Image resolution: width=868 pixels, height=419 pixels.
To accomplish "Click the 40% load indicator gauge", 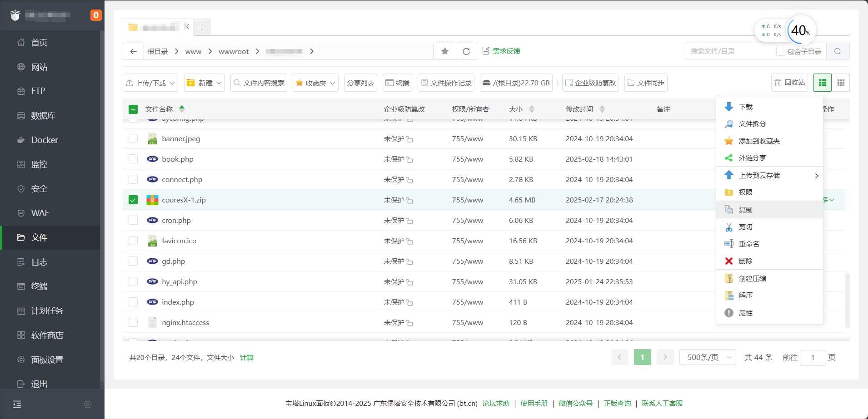I will 801,30.
